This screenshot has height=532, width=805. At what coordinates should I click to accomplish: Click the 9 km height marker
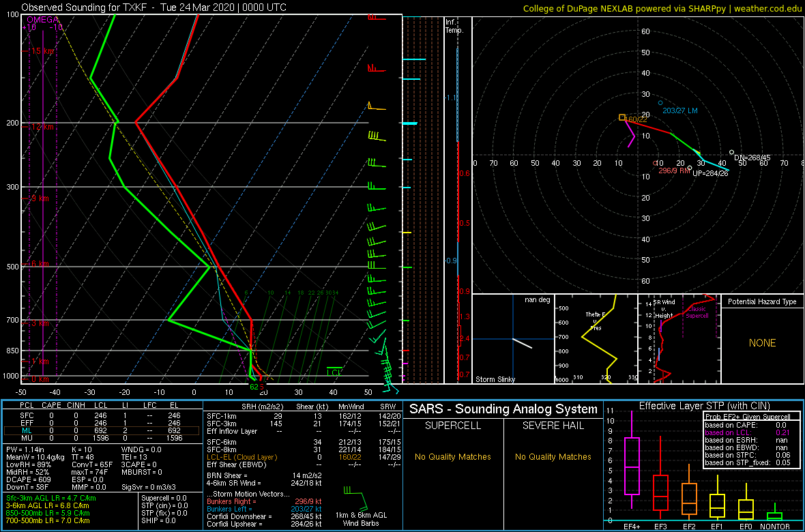39,198
